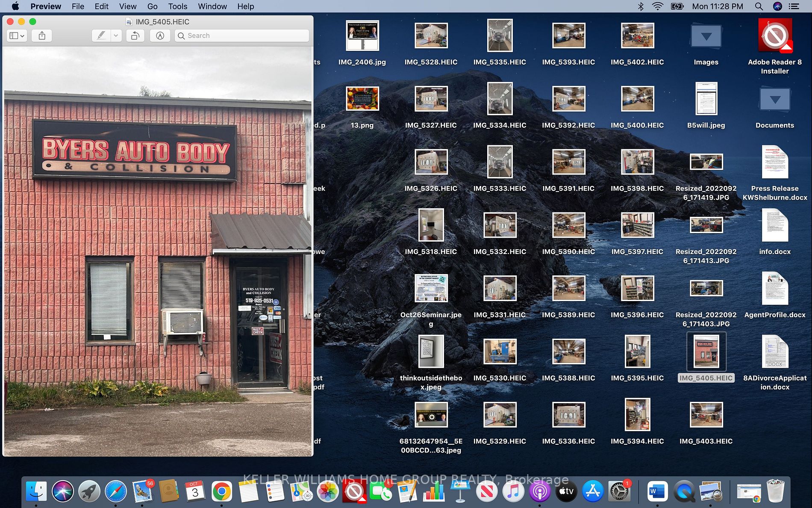Open Safari from the Dock

(116, 492)
